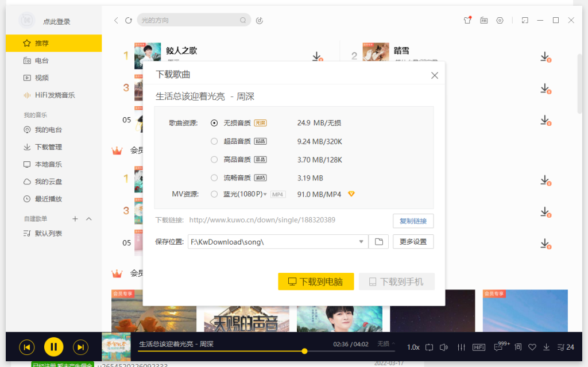
Task: Click the 更多设置 button
Action: [413, 242]
